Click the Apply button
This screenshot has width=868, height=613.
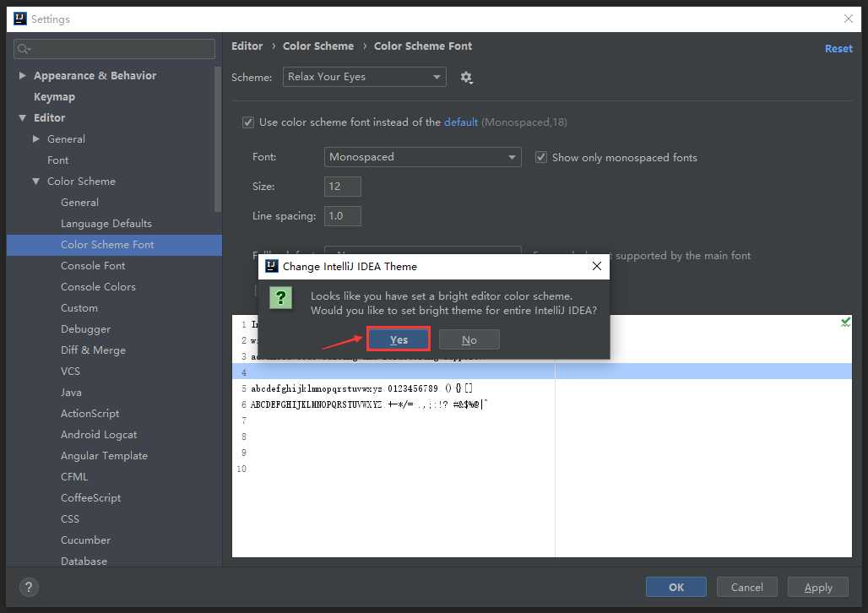pyautogui.click(x=817, y=587)
